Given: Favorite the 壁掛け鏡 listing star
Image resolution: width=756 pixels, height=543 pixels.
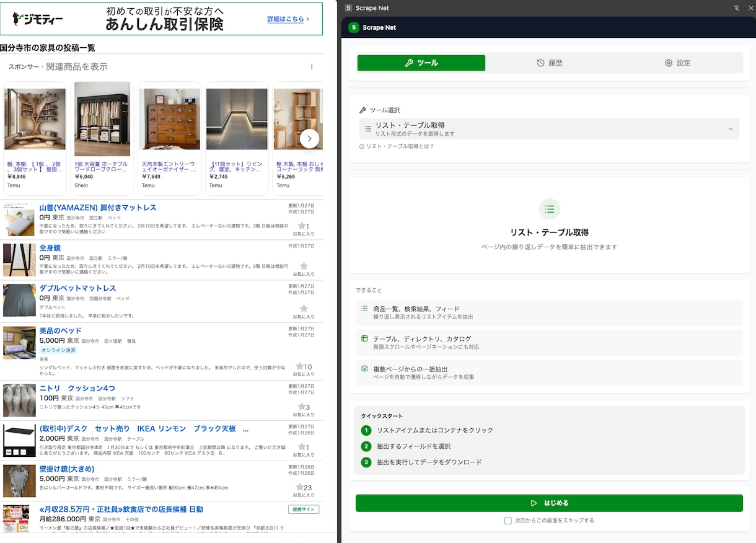Looking at the screenshot, I should [x=300, y=487].
